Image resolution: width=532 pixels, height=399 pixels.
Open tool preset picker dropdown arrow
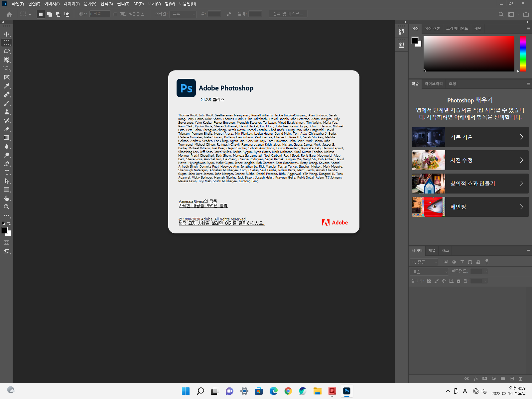pos(30,14)
